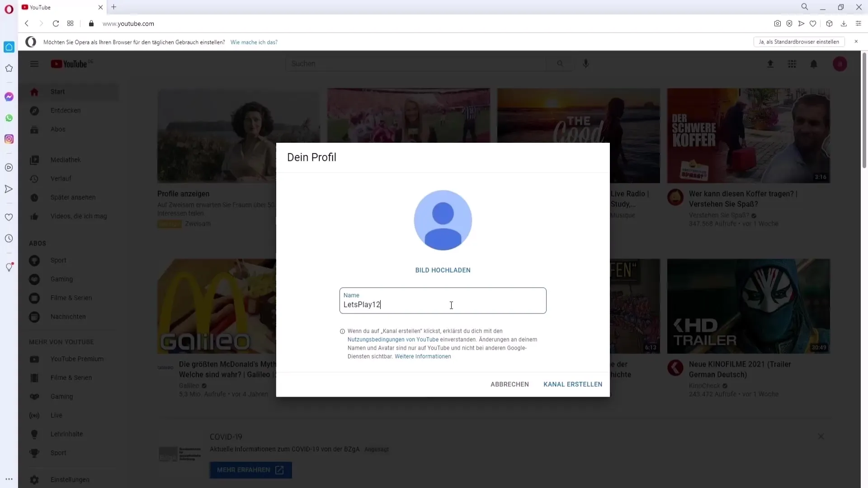This screenshot has height=488, width=868.
Task: Open Nutzungsbedingungen von YouTube link
Action: click(x=393, y=339)
